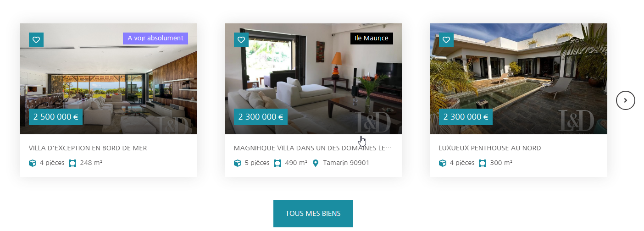Open 'Villa d'exception en bord de mer' title

click(88, 148)
